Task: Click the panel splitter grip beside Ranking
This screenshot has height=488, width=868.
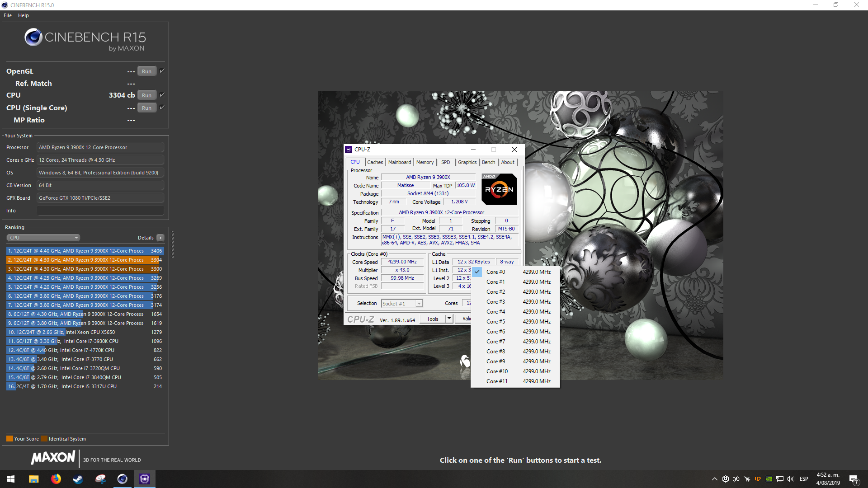Action: 173,244
